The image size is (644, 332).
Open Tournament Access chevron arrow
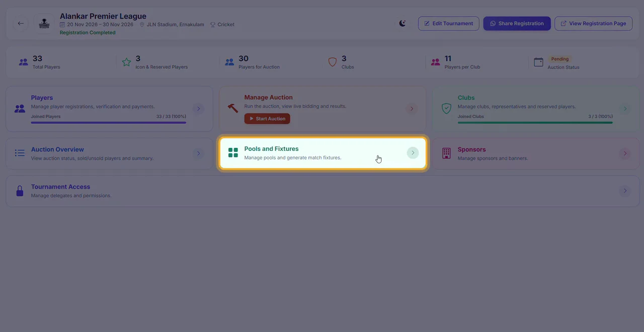click(625, 191)
